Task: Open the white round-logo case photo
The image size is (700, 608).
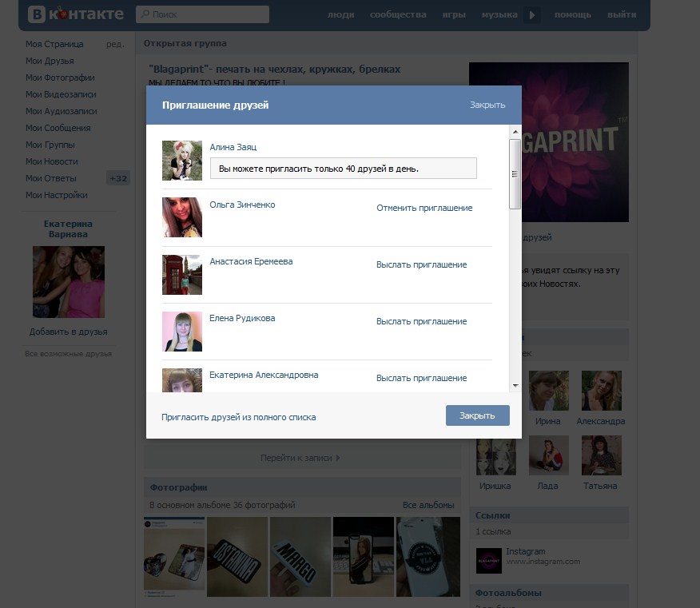Action: (428, 557)
